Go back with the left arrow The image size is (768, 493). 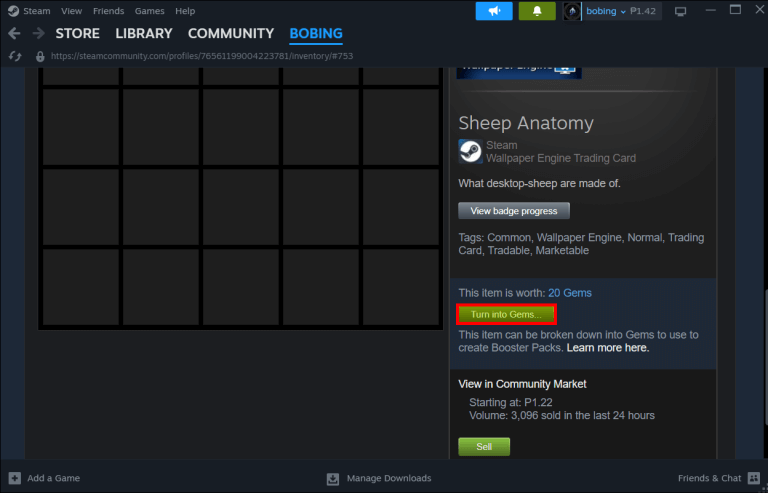coord(14,33)
